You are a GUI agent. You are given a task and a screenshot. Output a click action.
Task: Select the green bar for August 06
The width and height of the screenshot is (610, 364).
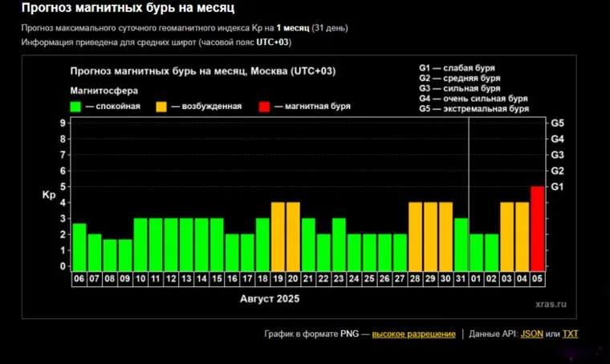79,247
